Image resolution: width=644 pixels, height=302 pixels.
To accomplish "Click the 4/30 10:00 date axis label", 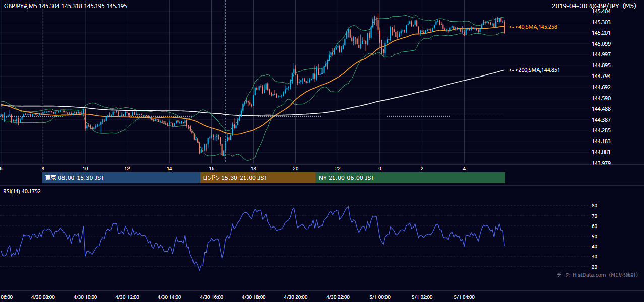I will point(85,297).
